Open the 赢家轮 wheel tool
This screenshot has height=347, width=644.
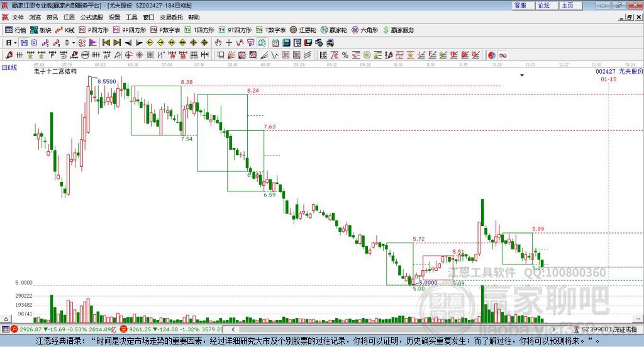[333, 30]
